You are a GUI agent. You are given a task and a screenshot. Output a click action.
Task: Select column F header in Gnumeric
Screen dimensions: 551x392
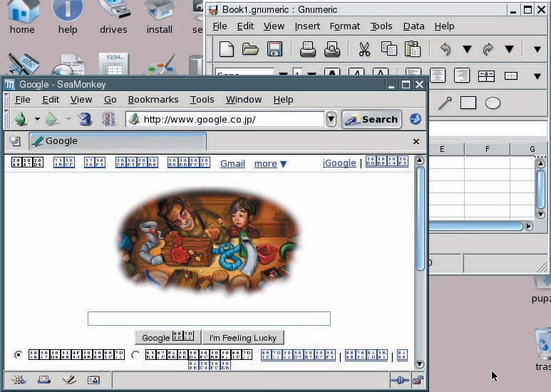tap(487, 149)
